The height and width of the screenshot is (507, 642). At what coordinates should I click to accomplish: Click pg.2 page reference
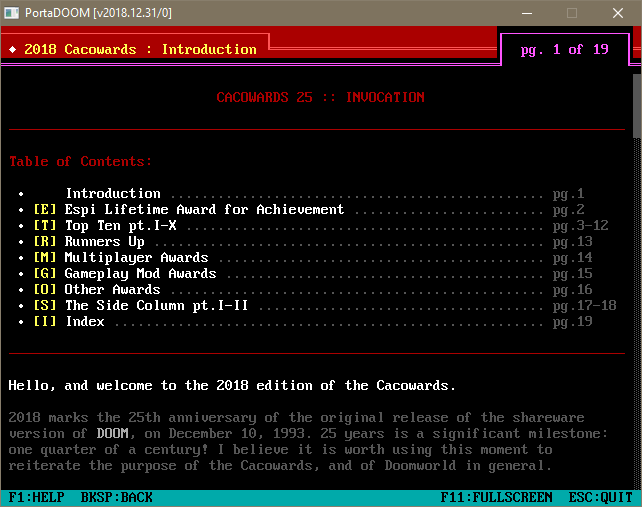[569, 210]
